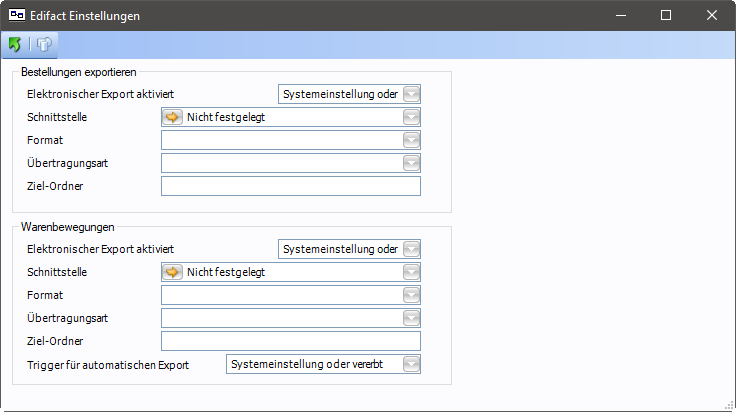This screenshot has height=412, width=736.
Task: Expand Übertragungsart dropdown in Bestellungen exportieren
Action: coord(410,163)
